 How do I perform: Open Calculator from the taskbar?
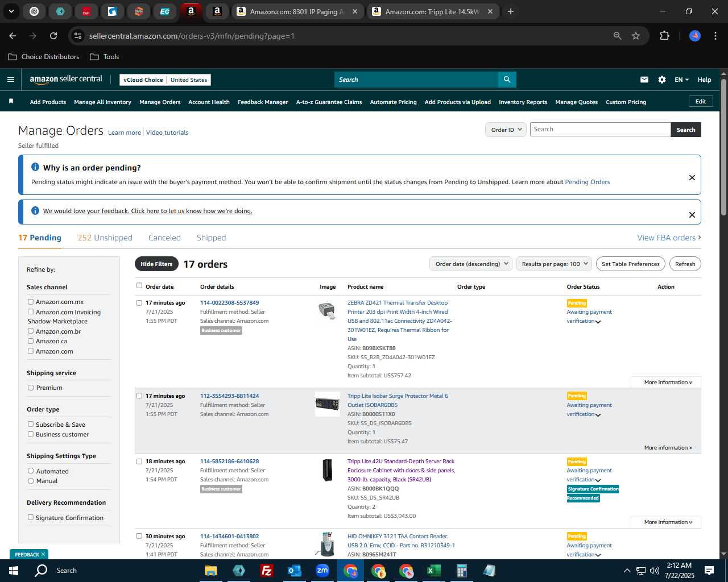[x=461, y=571]
